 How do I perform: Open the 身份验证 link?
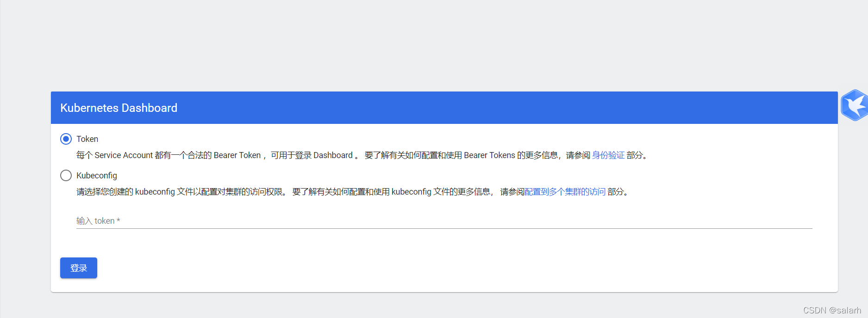pos(608,155)
